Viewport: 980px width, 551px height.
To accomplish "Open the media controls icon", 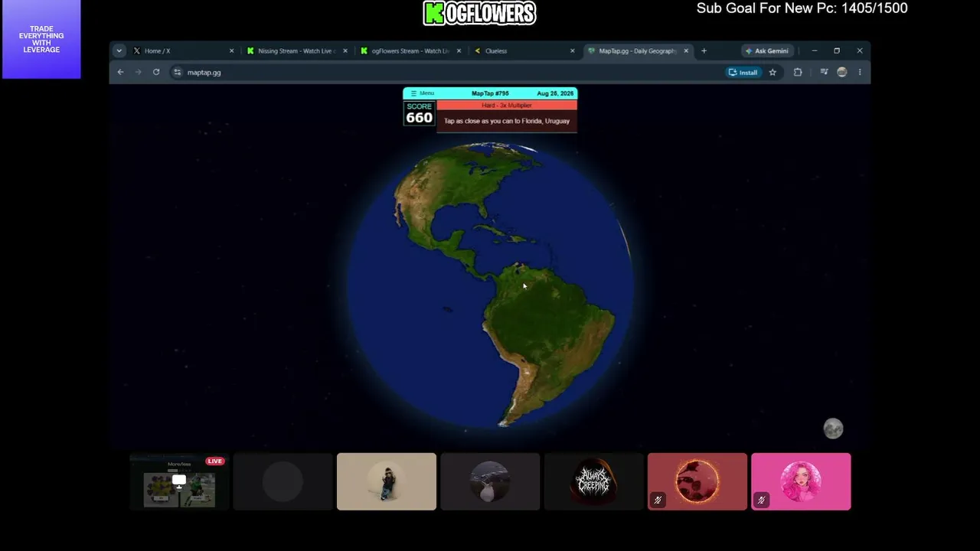I will tap(824, 72).
